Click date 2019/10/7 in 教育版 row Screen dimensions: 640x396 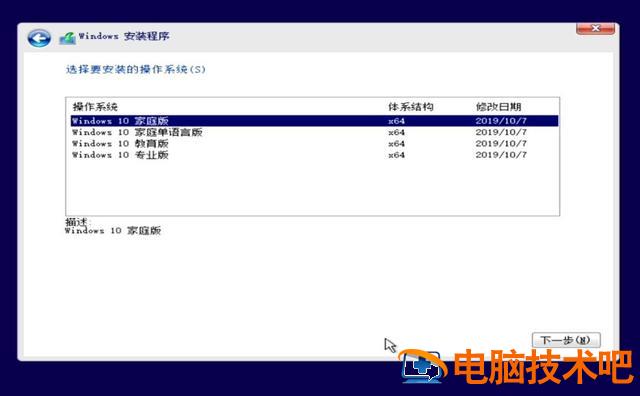point(501,144)
